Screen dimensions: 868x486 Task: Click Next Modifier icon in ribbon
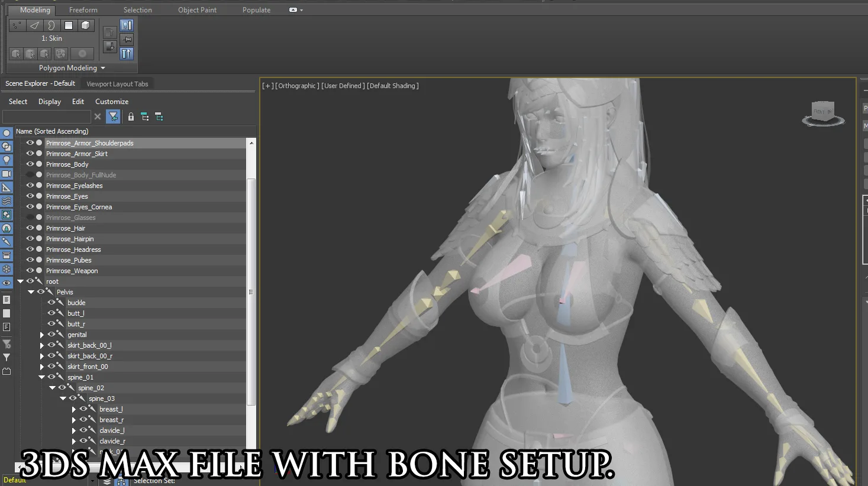[x=109, y=46]
